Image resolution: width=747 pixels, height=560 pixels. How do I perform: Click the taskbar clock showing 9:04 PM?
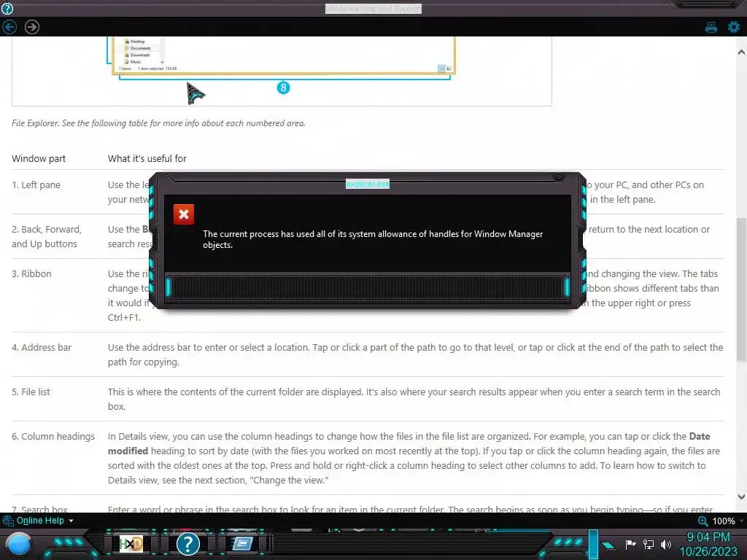[708, 537]
